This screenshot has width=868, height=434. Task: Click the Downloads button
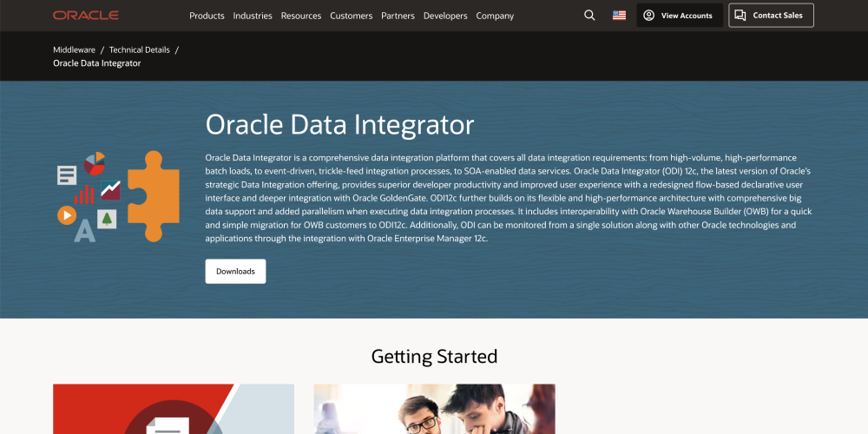coord(235,271)
